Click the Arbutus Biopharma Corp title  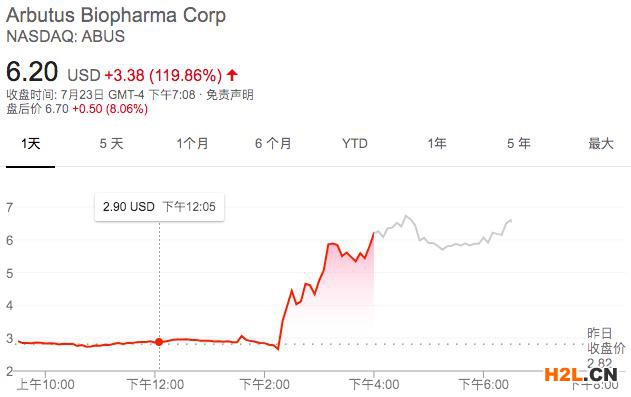(x=116, y=15)
